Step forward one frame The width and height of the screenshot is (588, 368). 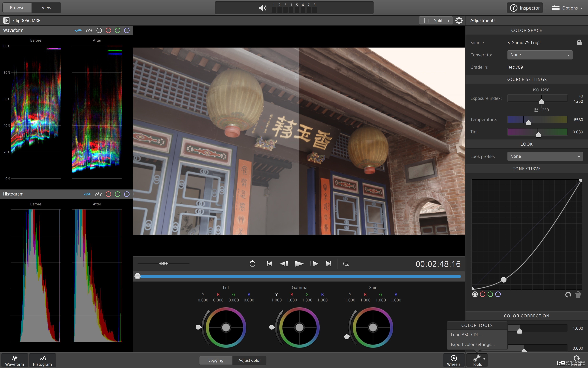coord(314,264)
